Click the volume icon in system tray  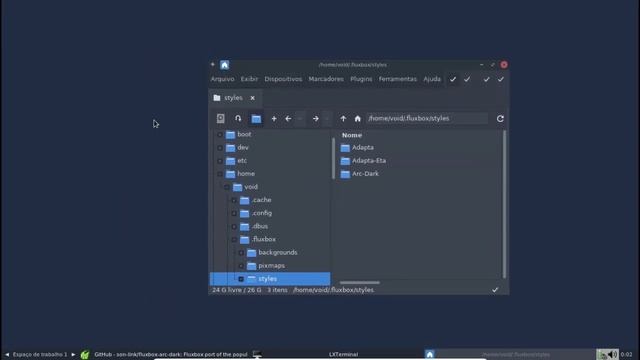coord(613,354)
